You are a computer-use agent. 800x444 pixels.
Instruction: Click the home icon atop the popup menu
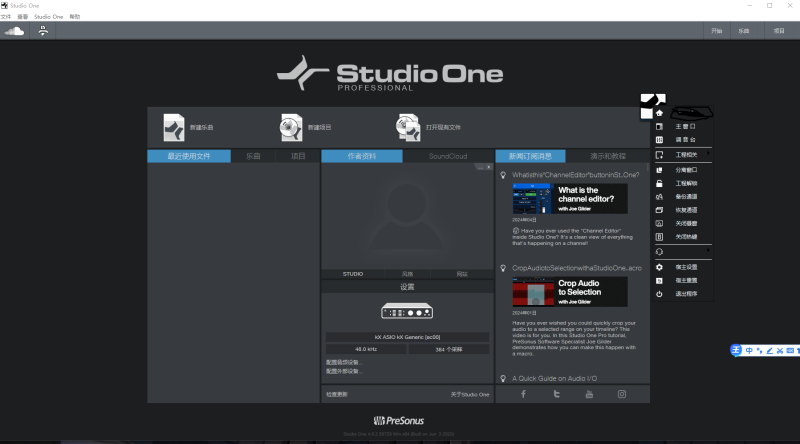[x=659, y=113]
